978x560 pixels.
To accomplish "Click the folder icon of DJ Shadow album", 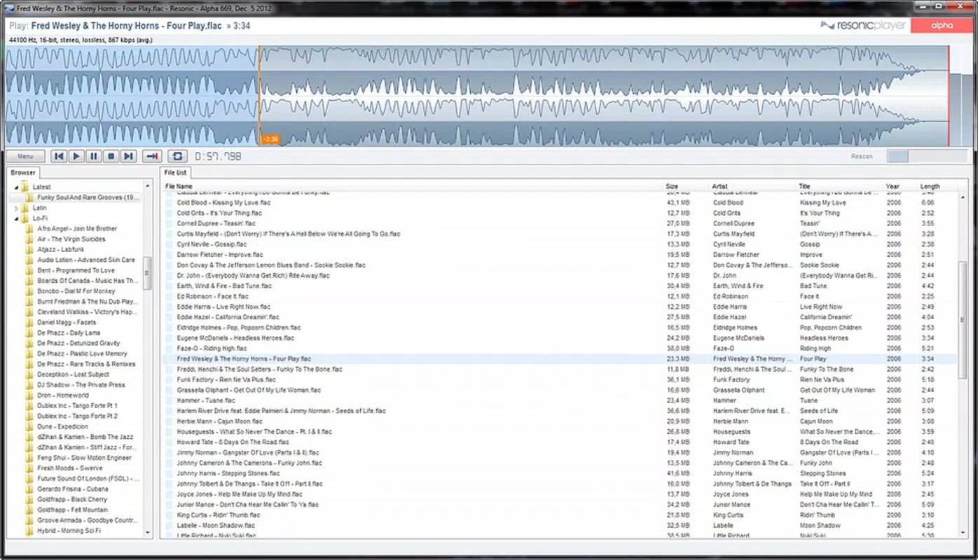I will (29, 385).
